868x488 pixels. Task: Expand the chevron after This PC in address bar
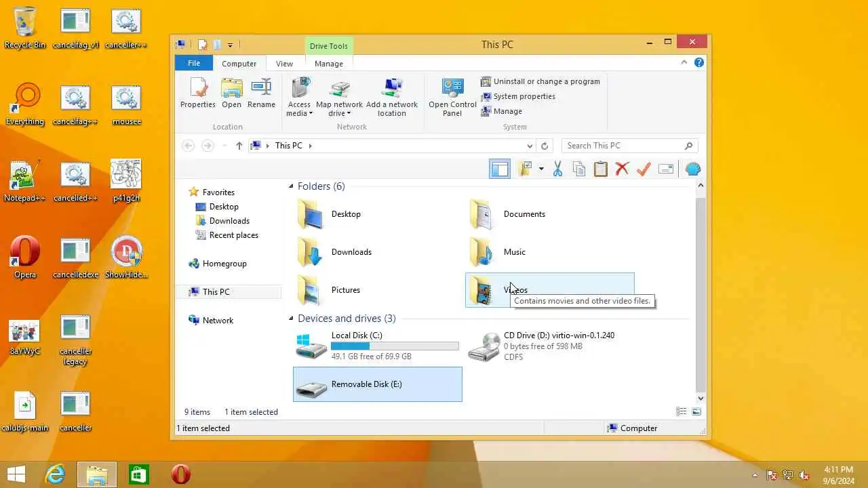click(x=310, y=146)
